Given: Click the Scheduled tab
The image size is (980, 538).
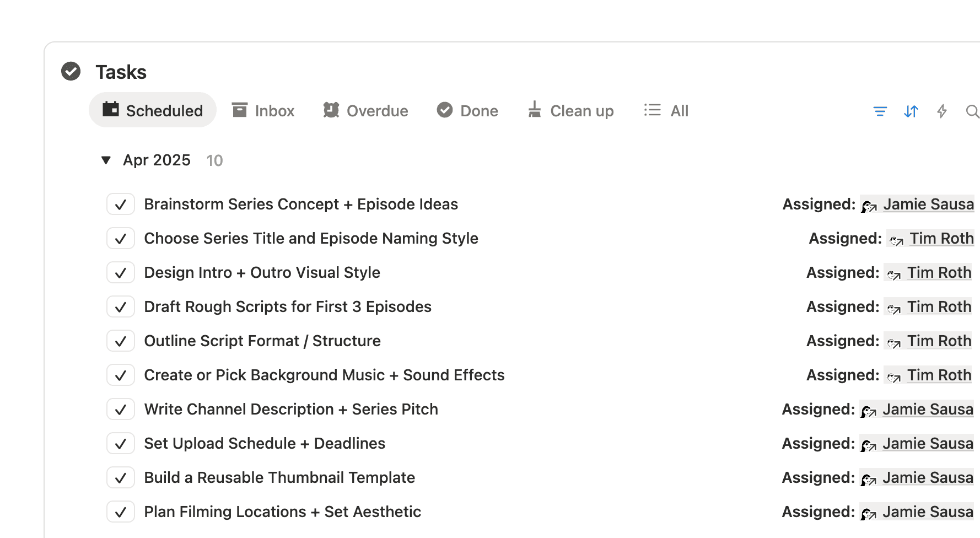Looking at the screenshot, I should [x=153, y=110].
